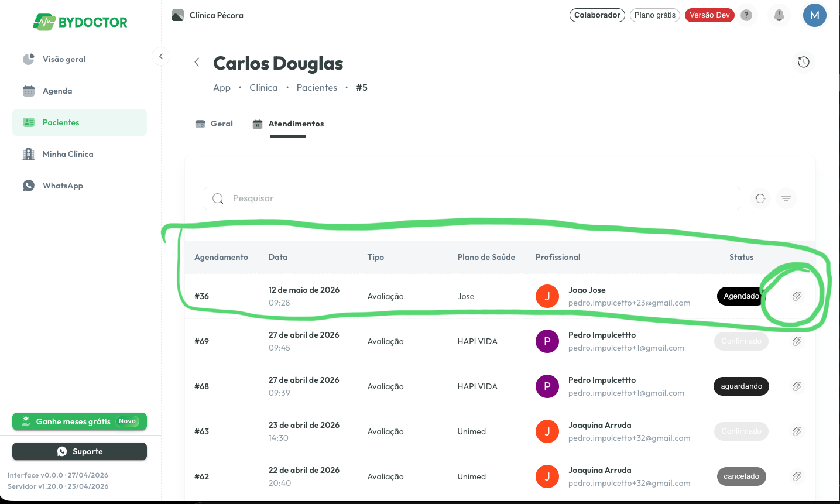Collapse the sidebar with the chevron
Image resolution: width=840 pixels, height=504 pixels.
[x=161, y=56]
